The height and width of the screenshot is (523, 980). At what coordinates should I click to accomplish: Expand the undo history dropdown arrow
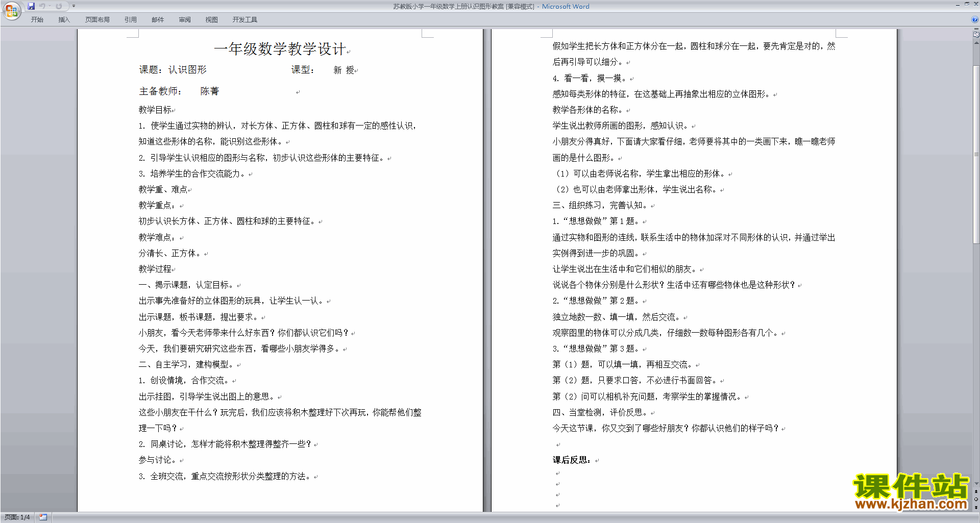pos(50,6)
